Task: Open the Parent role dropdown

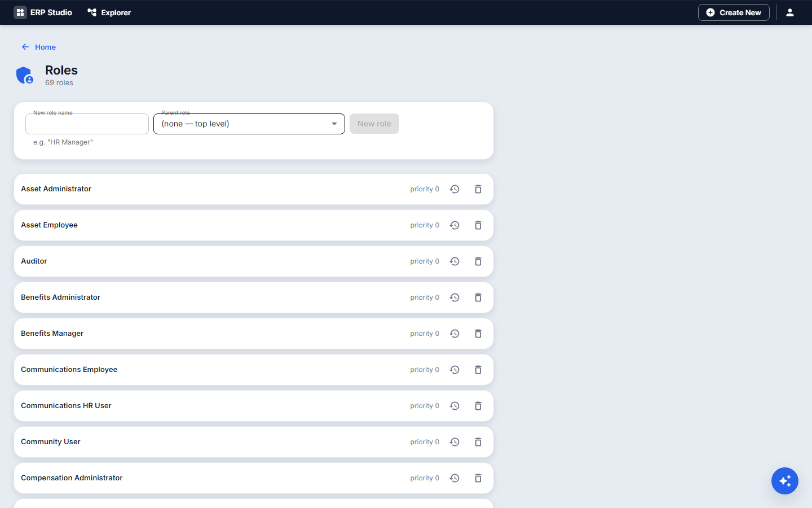Action: (249, 124)
